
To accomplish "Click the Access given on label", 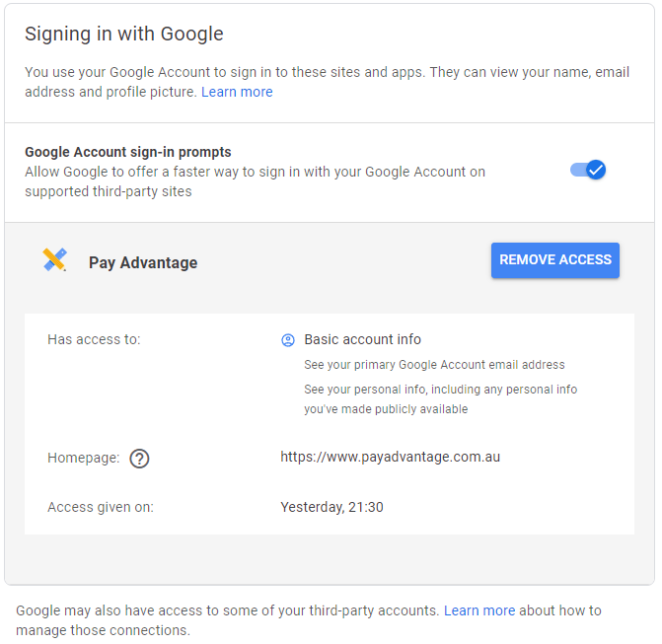I will point(101,507).
